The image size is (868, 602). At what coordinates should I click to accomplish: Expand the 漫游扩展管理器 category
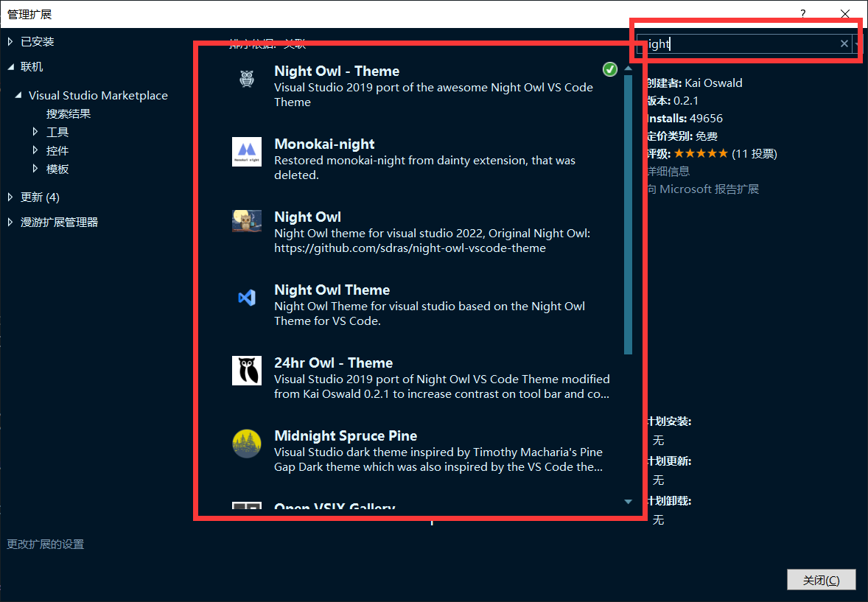(x=10, y=222)
